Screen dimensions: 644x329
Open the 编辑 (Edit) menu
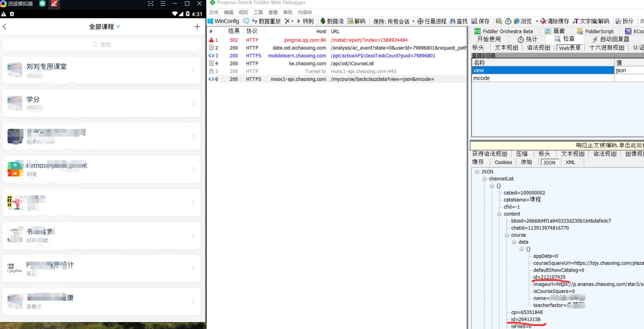(228, 12)
